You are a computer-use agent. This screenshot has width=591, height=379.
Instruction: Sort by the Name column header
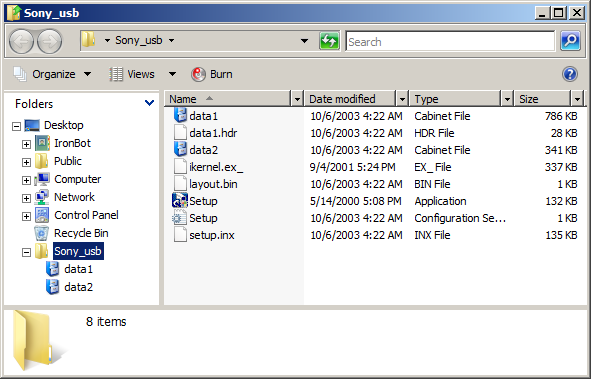click(x=228, y=99)
